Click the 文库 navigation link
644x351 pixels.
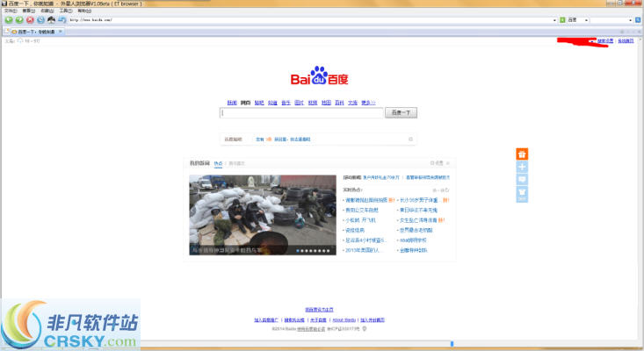[353, 103]
